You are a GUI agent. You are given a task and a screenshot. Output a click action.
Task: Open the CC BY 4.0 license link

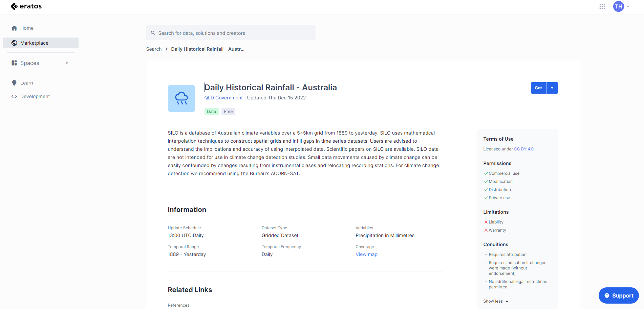point(524,149)
